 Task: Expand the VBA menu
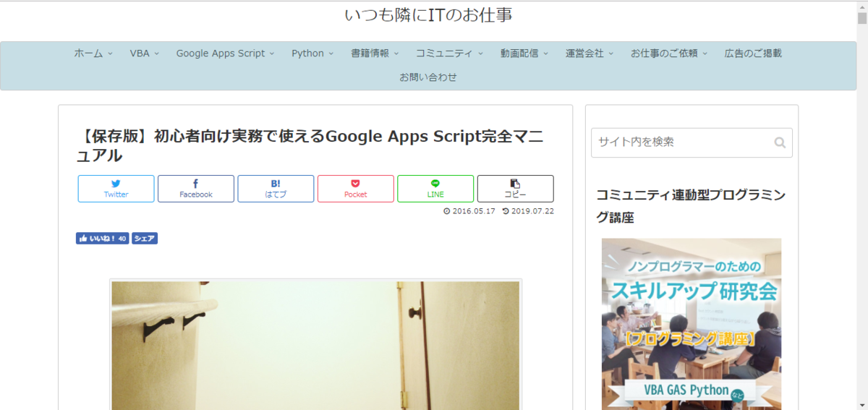(x=145, y=53)
